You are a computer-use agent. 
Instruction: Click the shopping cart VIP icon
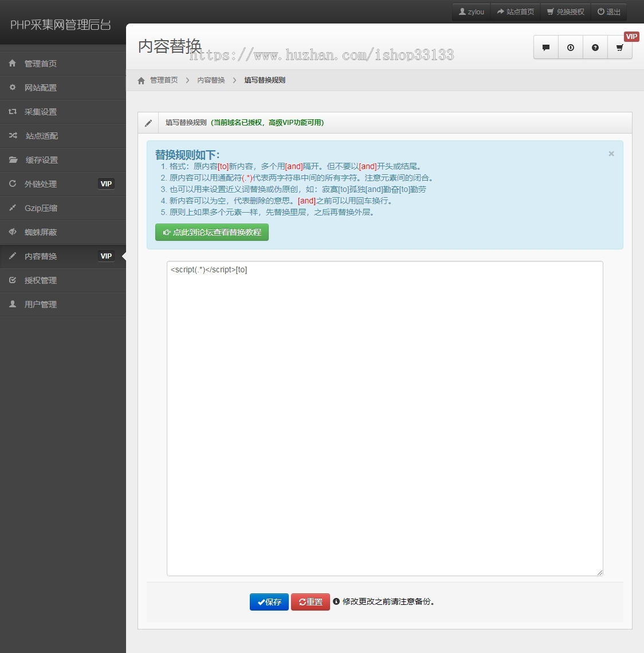click(x=620, y=48)
